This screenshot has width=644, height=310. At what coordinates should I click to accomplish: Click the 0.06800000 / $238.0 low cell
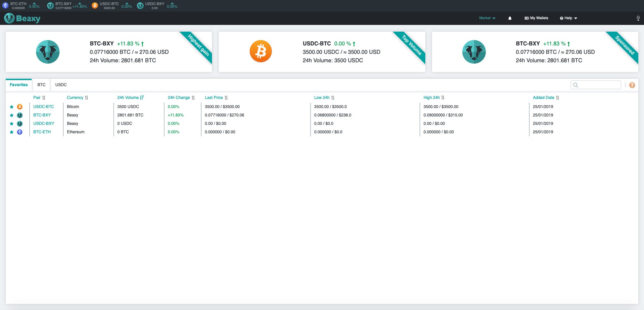tap(332, 115)
